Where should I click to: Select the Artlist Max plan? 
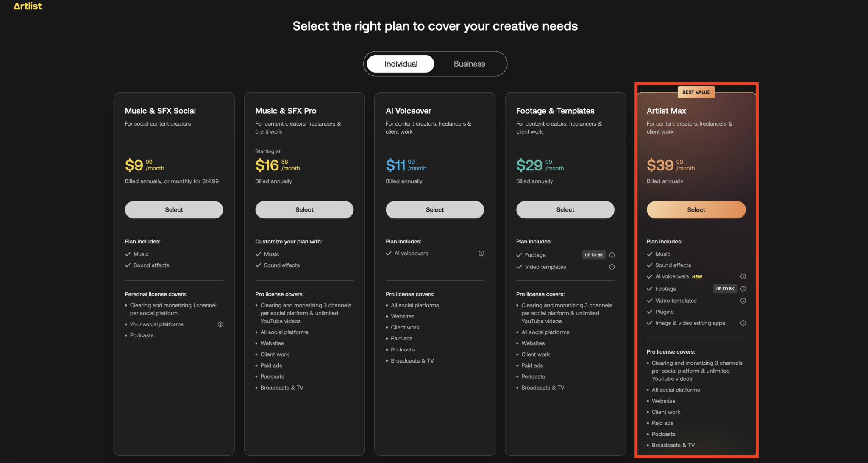pos(696,210)
